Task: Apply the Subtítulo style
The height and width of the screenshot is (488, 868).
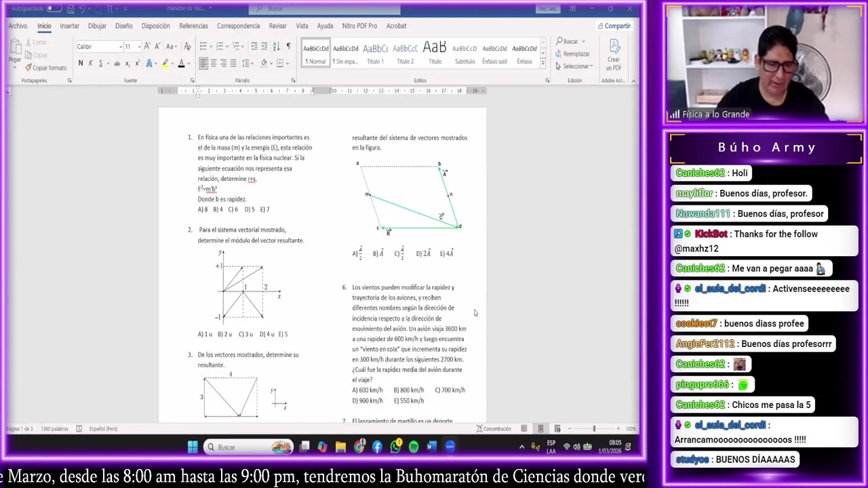Action: click(x=465, y=54)
